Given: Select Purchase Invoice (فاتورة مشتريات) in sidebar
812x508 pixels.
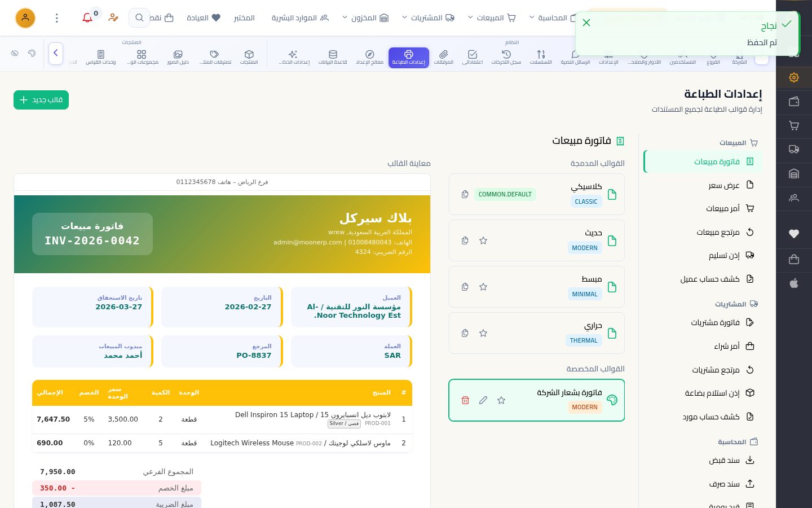Looking at the screenshot, I should pyautogui.click(x=703, y=322).
